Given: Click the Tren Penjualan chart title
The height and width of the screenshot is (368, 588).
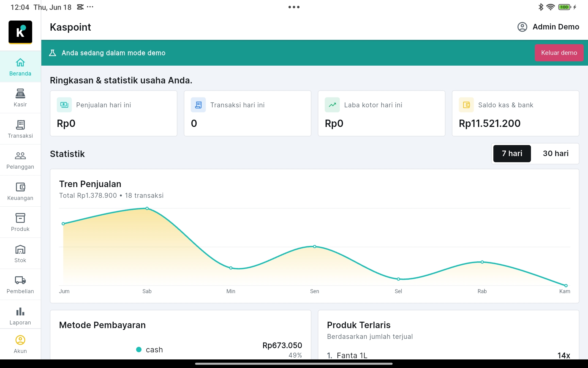Looking at the screenshot, I should [x=90, y=184].
